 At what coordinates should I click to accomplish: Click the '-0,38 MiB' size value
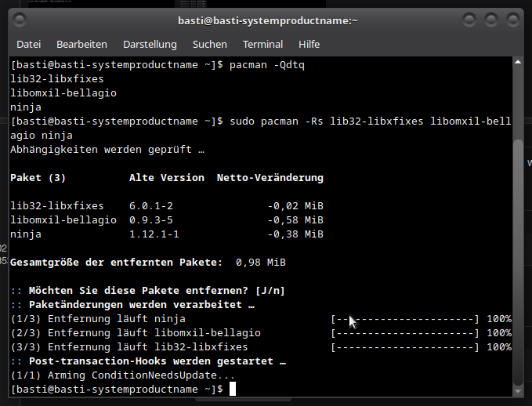click(x=295, y=234)
